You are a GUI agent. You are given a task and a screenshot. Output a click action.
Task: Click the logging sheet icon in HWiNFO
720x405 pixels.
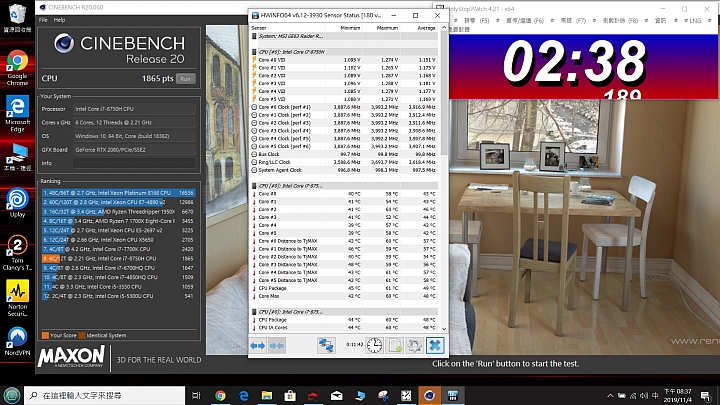(395, 345)
